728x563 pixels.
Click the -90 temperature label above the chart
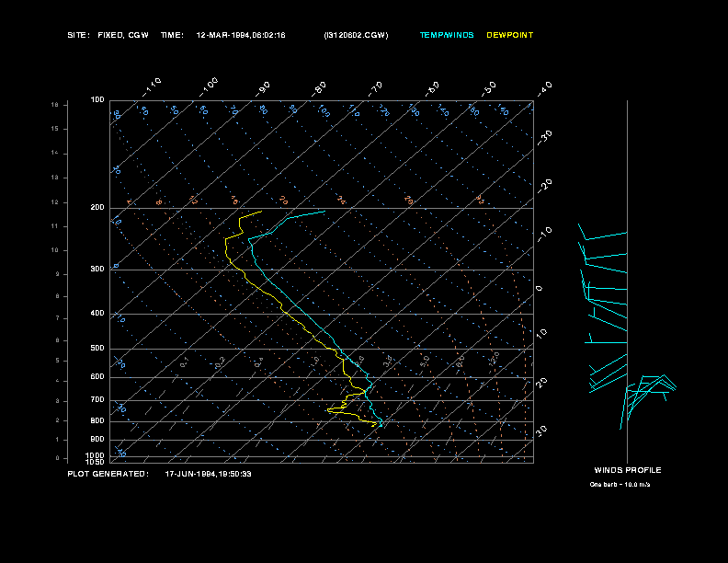pos(263,89)
